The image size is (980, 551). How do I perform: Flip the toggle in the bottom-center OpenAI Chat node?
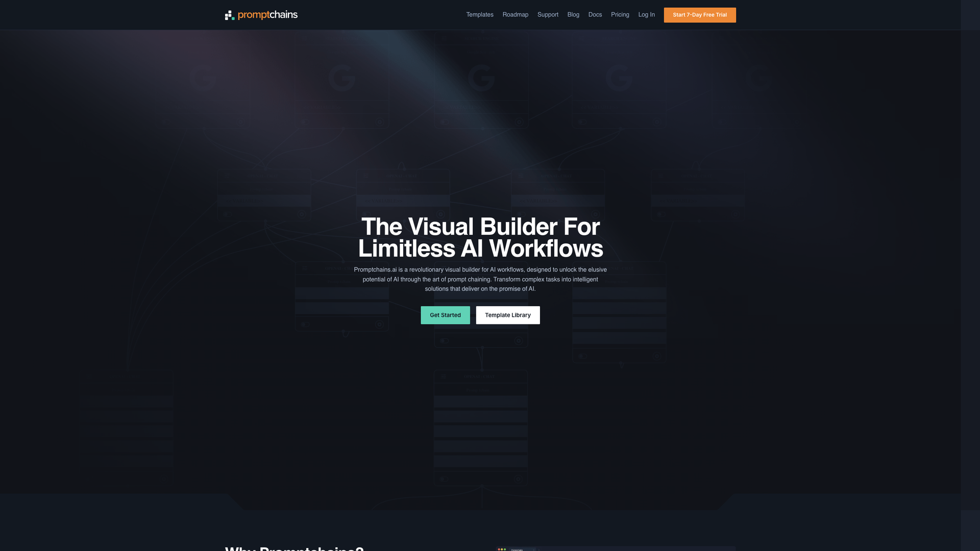click(444, 479)
